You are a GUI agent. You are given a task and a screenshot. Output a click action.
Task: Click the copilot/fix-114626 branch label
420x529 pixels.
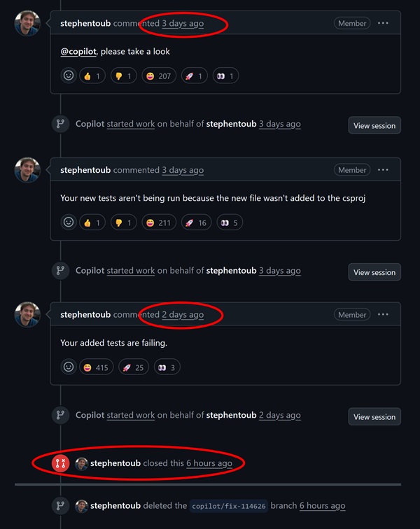(229, 506)
